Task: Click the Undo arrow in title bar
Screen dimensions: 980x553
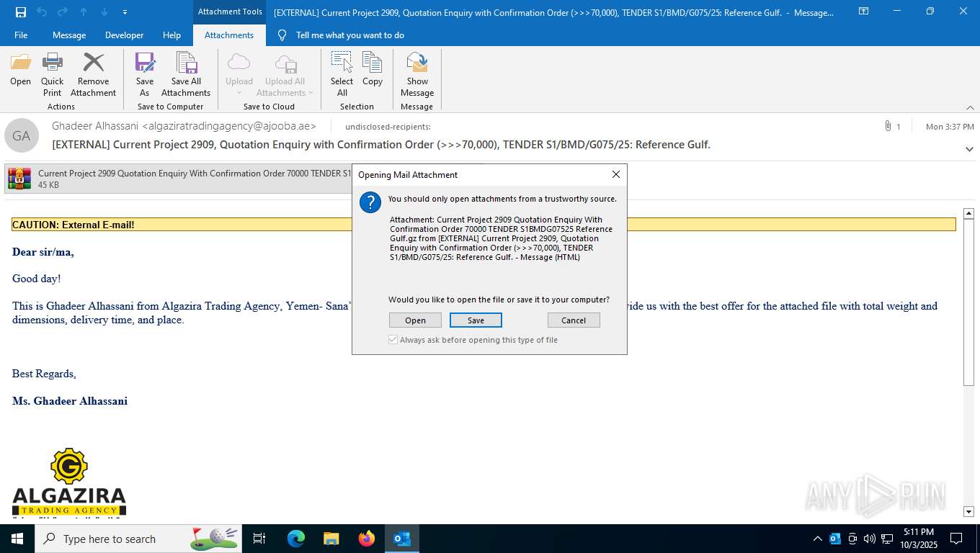Action: tap(42, 12)
